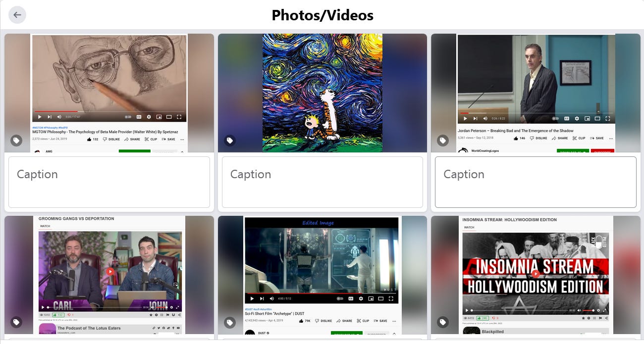Tag the Calvin and Hobbes starry night image
Image resolution: width=644 pixels, height=344 pixels.
230,141
